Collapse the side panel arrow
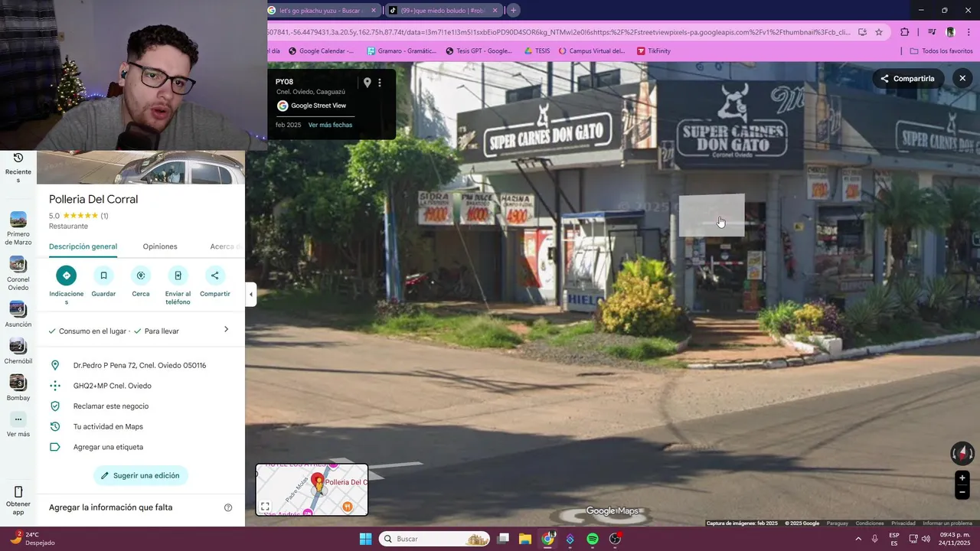980x551 pixels. click(x=250, y=295)
